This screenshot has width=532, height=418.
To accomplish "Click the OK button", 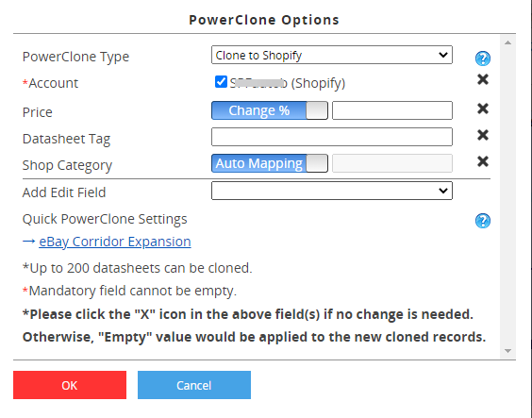I will 70,385.
